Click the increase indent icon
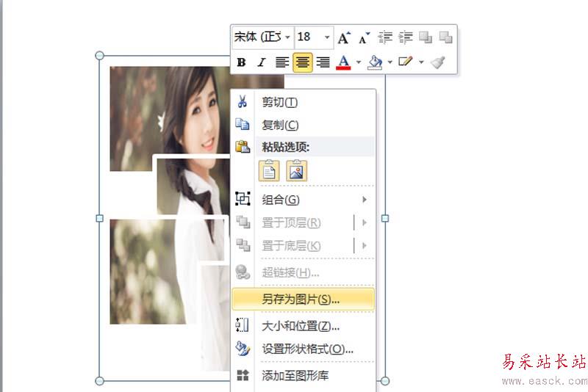This screenshot has width=588, height=392. pos(406,37)
